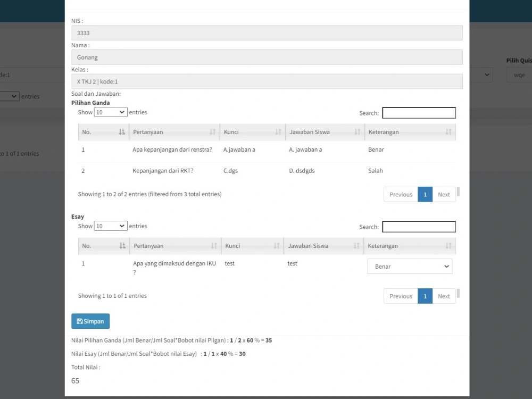Click the Search field for the Pilihan Ganda table
Screen dimensions: 532x399
[419, 113]
